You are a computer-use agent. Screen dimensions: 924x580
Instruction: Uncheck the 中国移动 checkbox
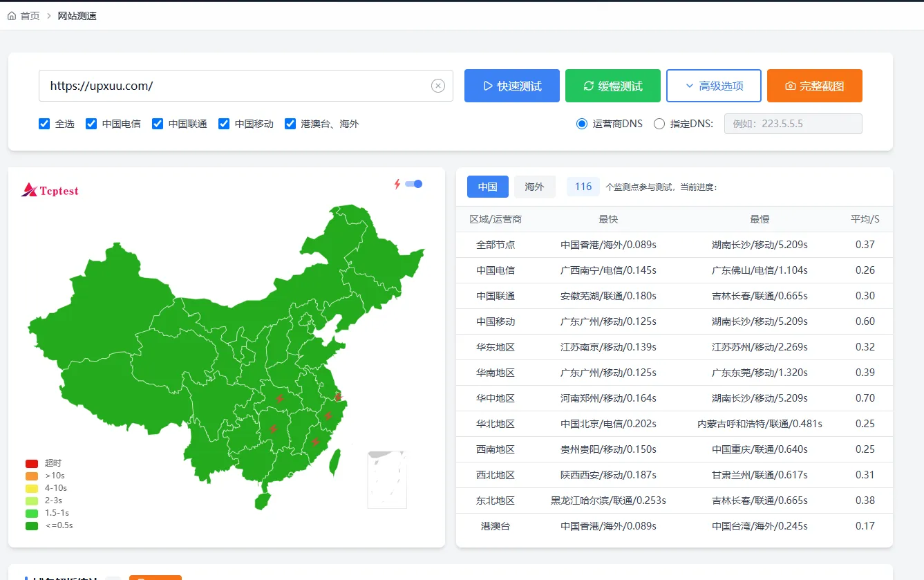point(224,124)
